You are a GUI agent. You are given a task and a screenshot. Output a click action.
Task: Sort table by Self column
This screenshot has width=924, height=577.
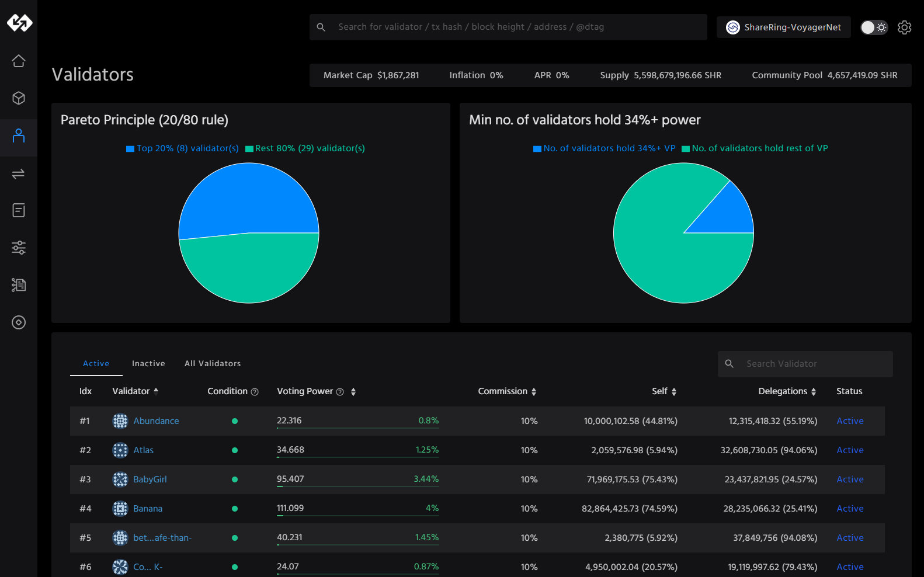click(664, 391)
